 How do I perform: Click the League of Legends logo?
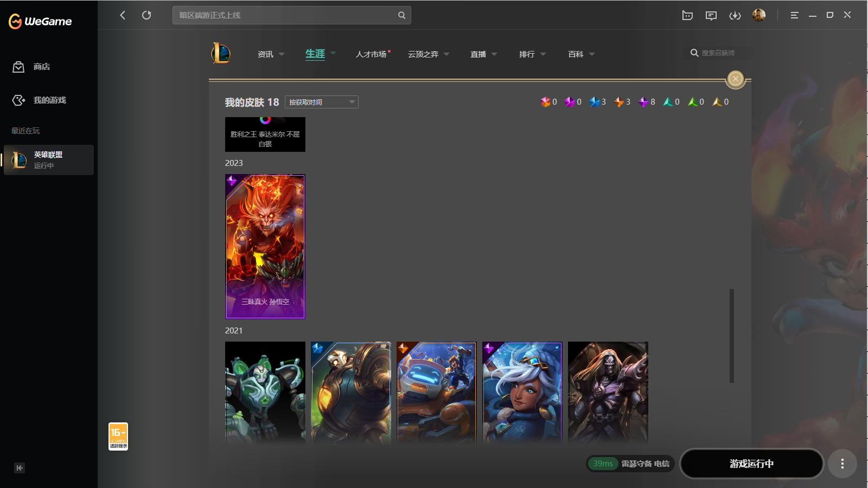coord(221,54)
